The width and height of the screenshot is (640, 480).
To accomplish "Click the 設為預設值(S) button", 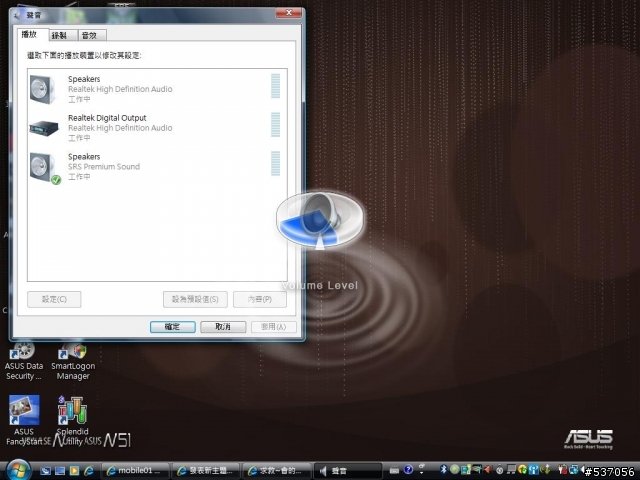I will pos(195,299).
